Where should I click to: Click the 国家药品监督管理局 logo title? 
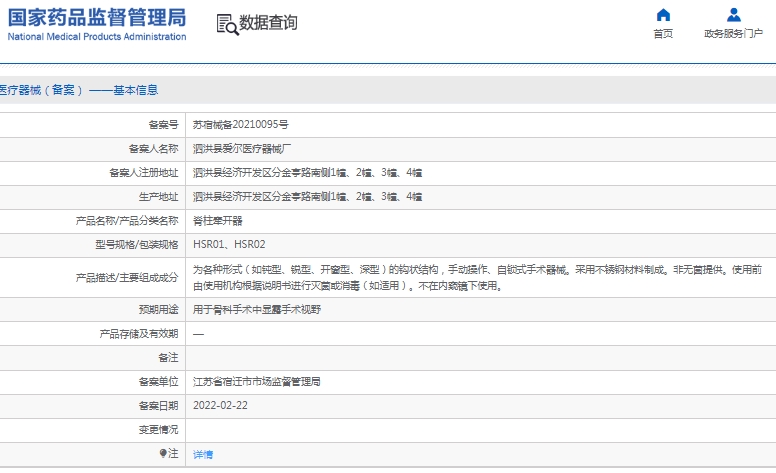coord(97,18)
